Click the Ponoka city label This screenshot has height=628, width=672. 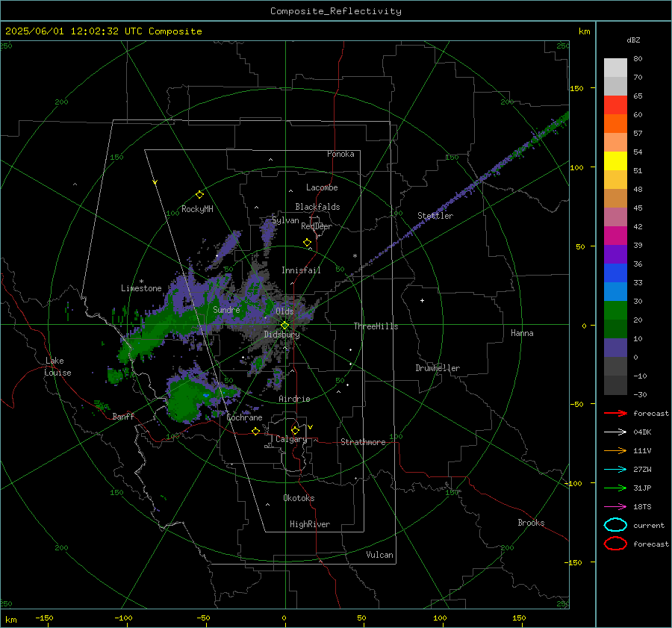tap(340, 154)
